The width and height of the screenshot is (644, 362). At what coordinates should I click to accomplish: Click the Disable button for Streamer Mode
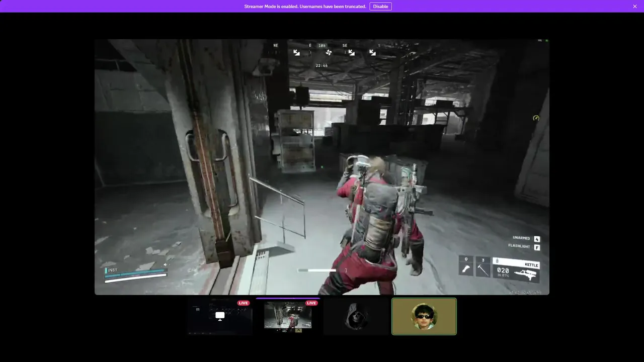pyautogui.click(x=380, y=7)
